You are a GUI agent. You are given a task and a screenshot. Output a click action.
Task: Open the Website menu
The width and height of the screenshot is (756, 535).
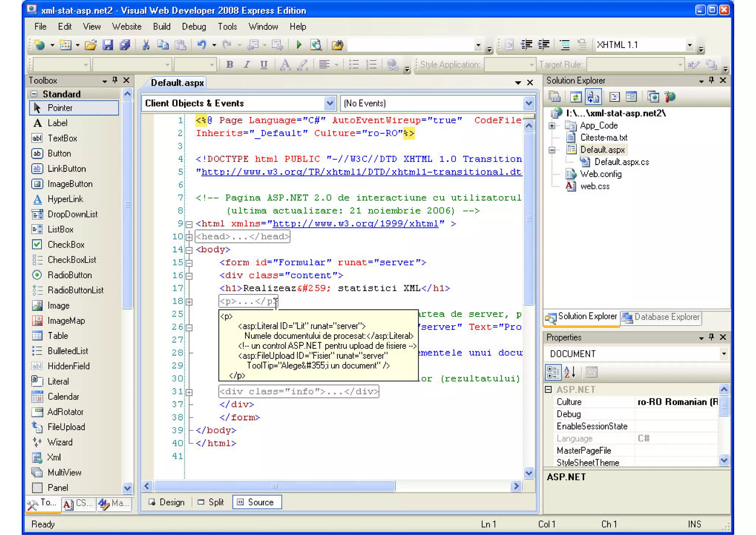pyautogui.click(x=127, y=27)
